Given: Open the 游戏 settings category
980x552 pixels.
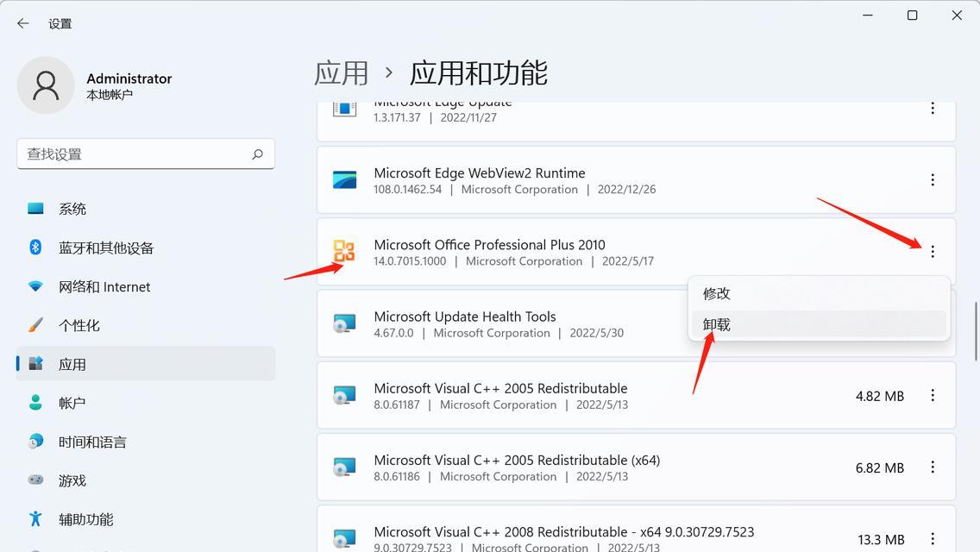Looking at the screenshot, I should 146,480.
